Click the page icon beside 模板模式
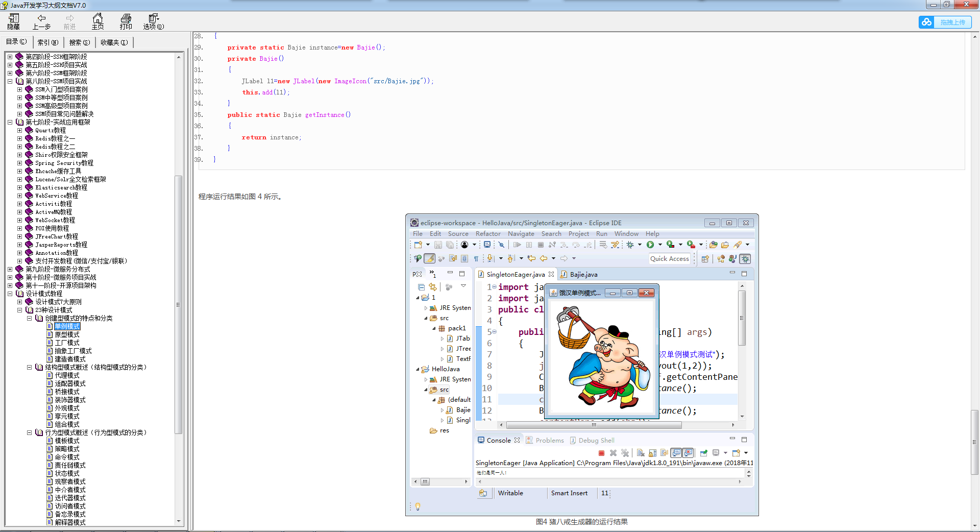Viewport: 980px width, 532px height. click(x=50, y=441)
